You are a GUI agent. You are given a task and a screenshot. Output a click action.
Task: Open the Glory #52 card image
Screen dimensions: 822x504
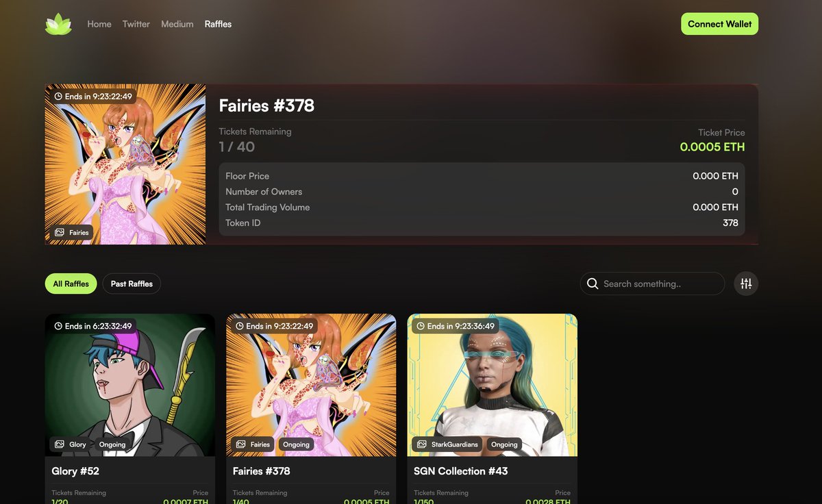point(130,385)
